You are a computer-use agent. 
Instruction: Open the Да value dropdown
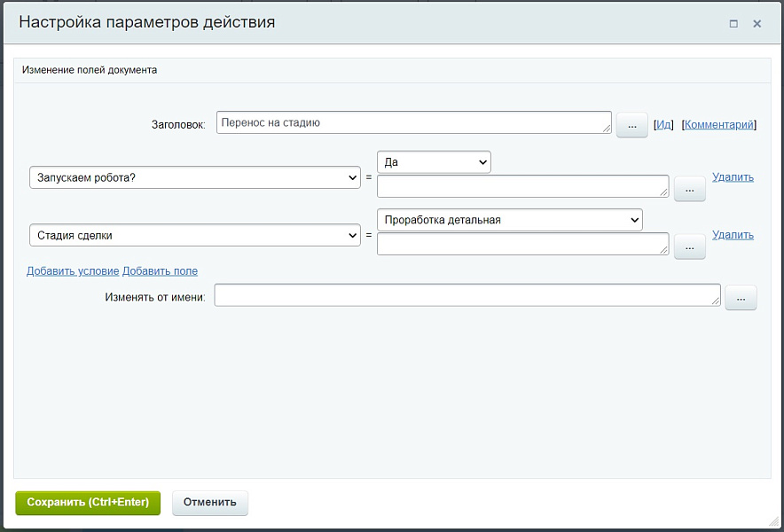point(434,161)
